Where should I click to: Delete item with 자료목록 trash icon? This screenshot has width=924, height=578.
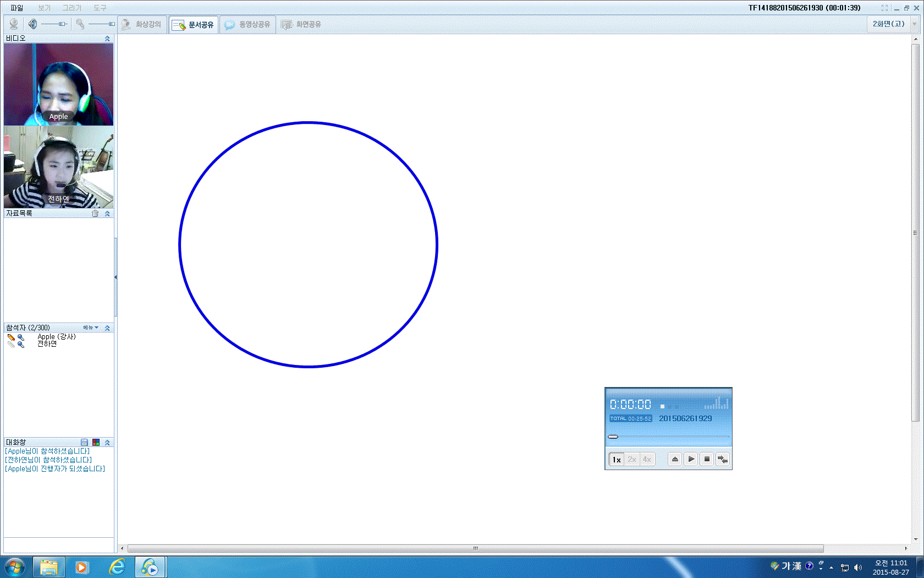click(x=95, y=214)
